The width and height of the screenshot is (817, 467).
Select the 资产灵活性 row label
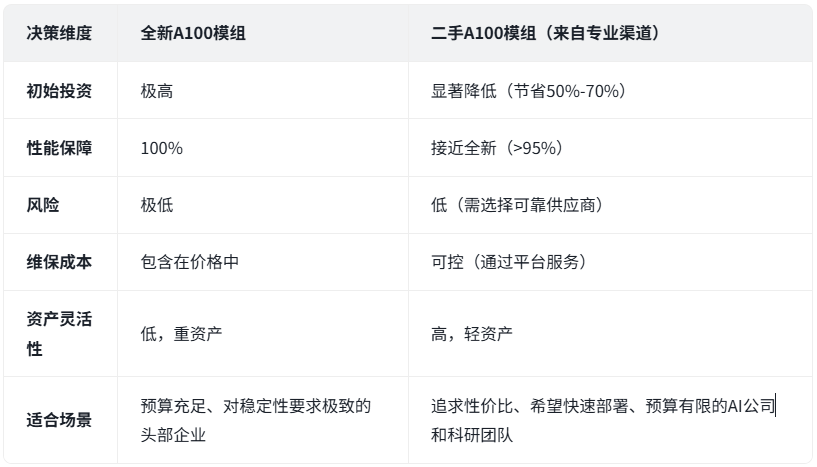coord(59,334)
